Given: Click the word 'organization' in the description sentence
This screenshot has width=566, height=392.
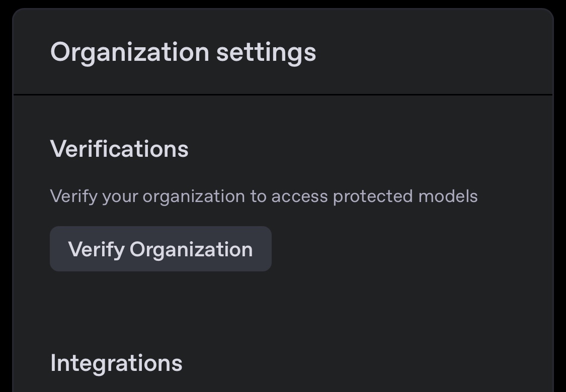Looking at the screenshot, I should pyautogui.click(x=194, y=197).
